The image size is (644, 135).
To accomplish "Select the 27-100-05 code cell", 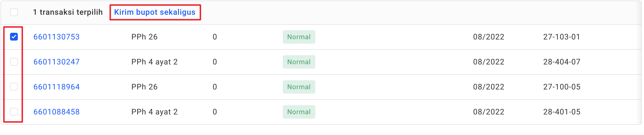I will coord(562,87).
